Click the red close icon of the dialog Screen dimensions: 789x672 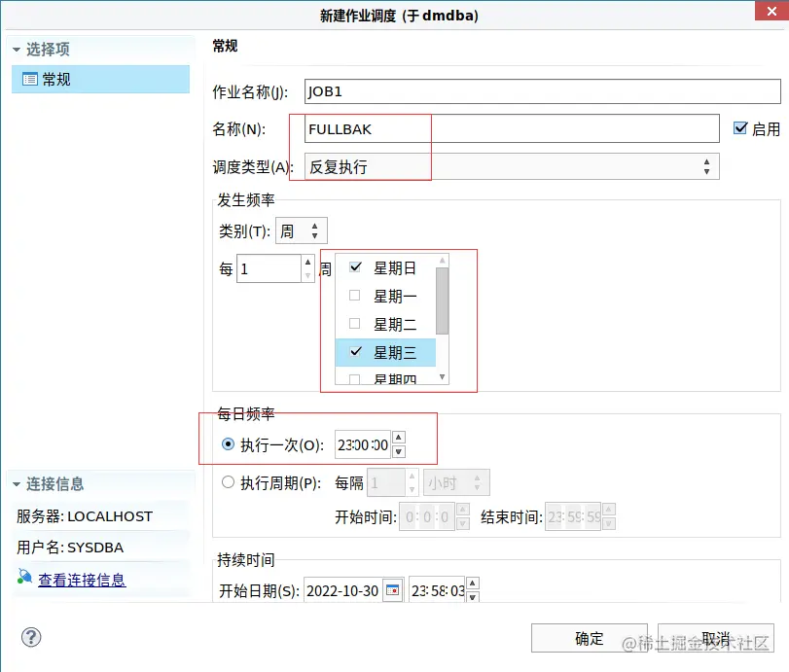tap(772, 12)
